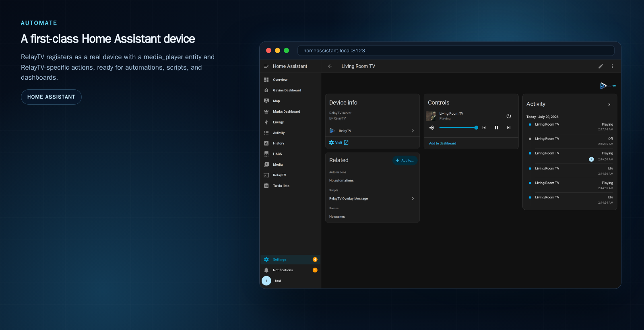The image size is (644, 330).
Task: Edit device name with the pencil icon
Action: point(601,66)
